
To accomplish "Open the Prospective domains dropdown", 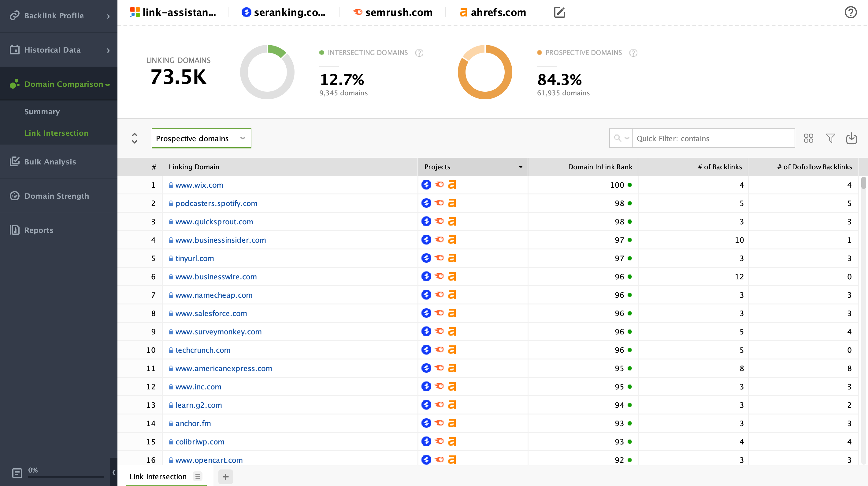I will pyautogui.click(x=201, y=138).
